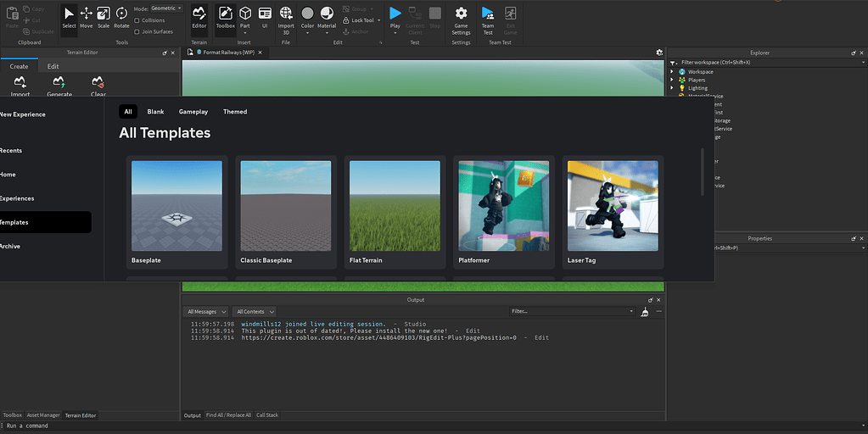Screen dimensions: 868x434
Task: Open the Play button dropdown arrow
Action: 395,33
